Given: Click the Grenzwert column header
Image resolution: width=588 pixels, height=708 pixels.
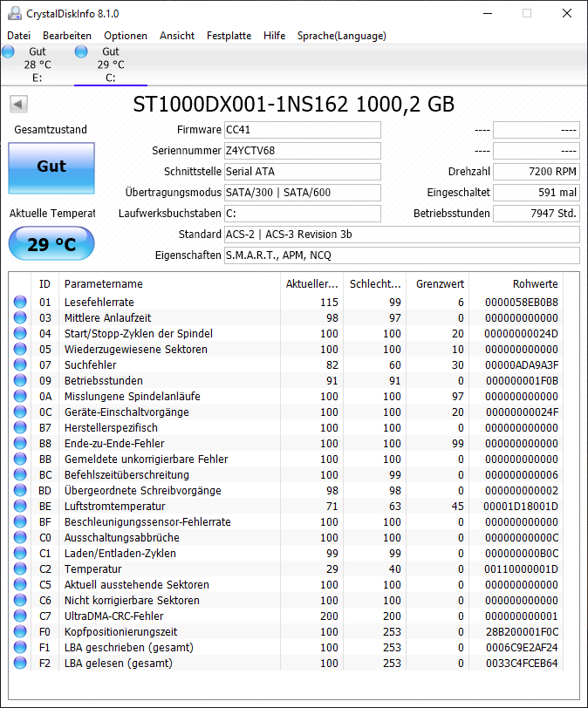Looking at the screenshot, I should 438,284.
